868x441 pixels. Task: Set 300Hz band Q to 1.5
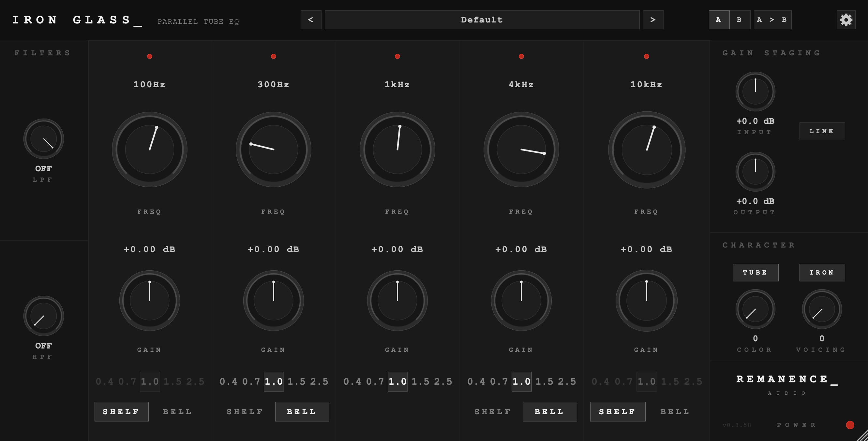[x=296, y=381]
